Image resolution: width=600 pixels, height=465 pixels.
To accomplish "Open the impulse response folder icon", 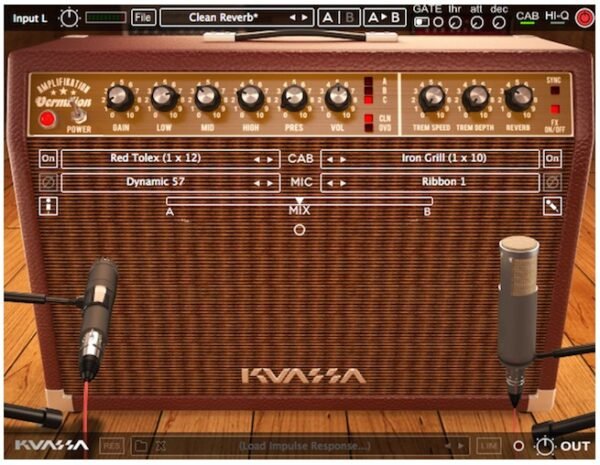I will pyautogui.click(x=141, y=446).
